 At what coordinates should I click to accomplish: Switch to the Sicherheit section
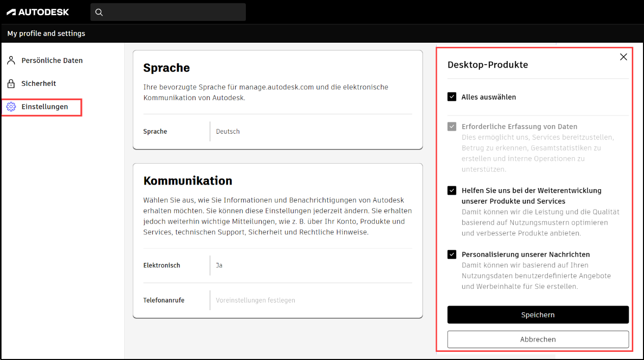coord(38,83)
